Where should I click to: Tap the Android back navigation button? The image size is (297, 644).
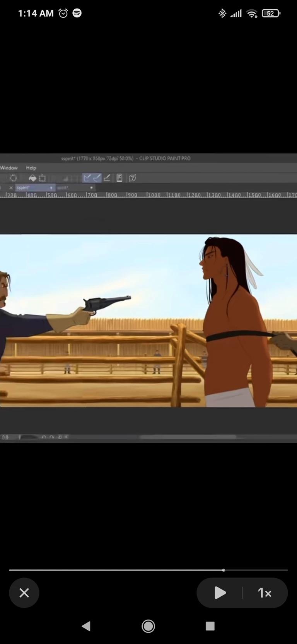coord(86,626)
